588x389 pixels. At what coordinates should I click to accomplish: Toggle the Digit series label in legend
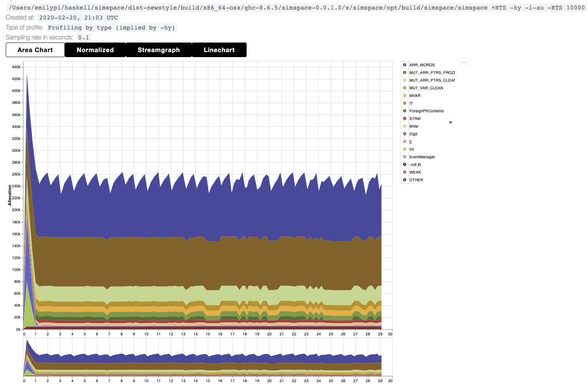pyautogui.click(x=413, y=134)
